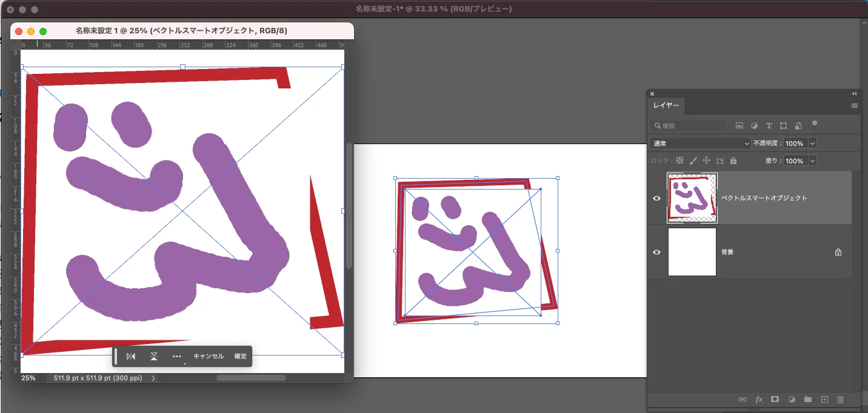Click the vertical scrollbar of smart object window
This screenshot has height=413, width=868.
pos(349,206)
